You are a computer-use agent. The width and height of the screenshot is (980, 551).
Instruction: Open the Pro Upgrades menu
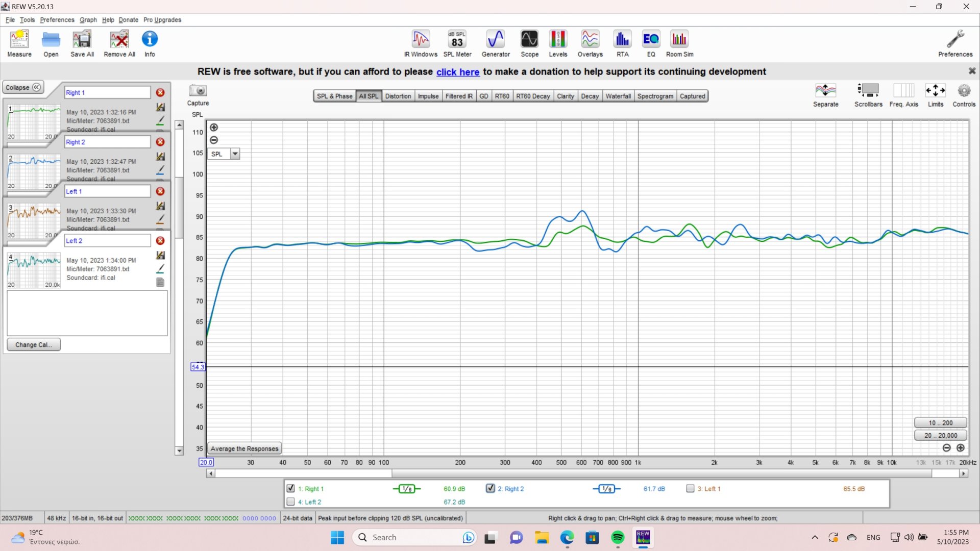pyautogui.click(x=162, y=20)
